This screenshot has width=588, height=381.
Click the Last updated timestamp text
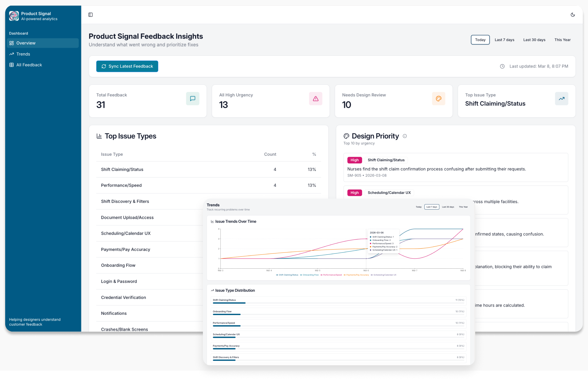click(x=539, y=66)
